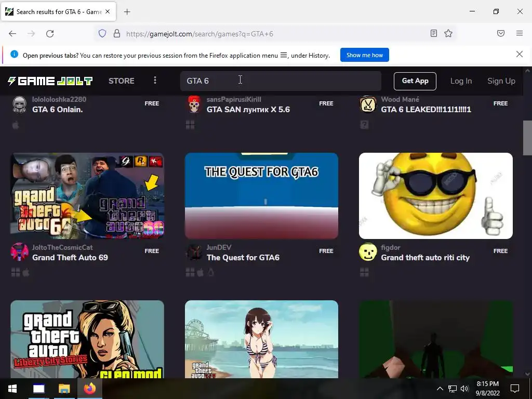Open the STORE page
The image size is (532, 399).
point(122,81)
